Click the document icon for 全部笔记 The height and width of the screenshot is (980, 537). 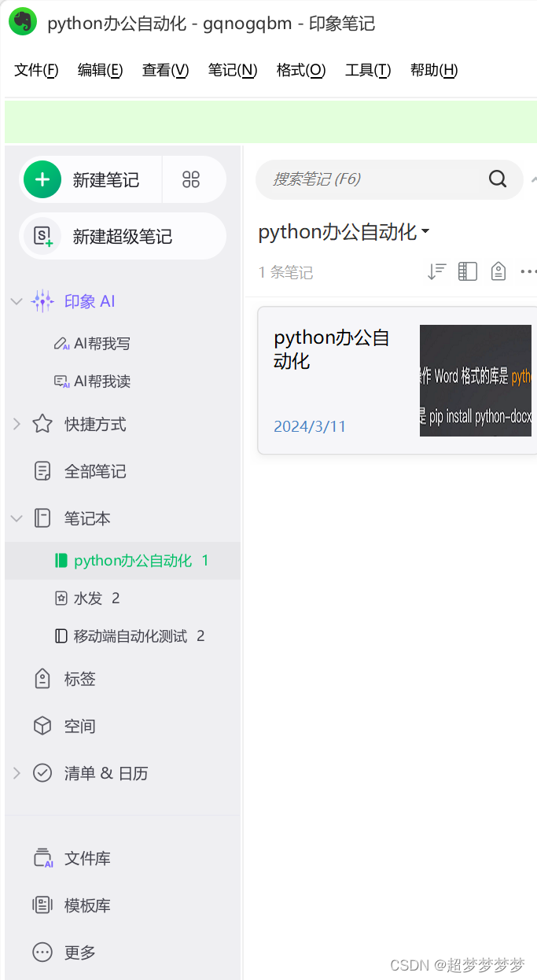(42, 471)
